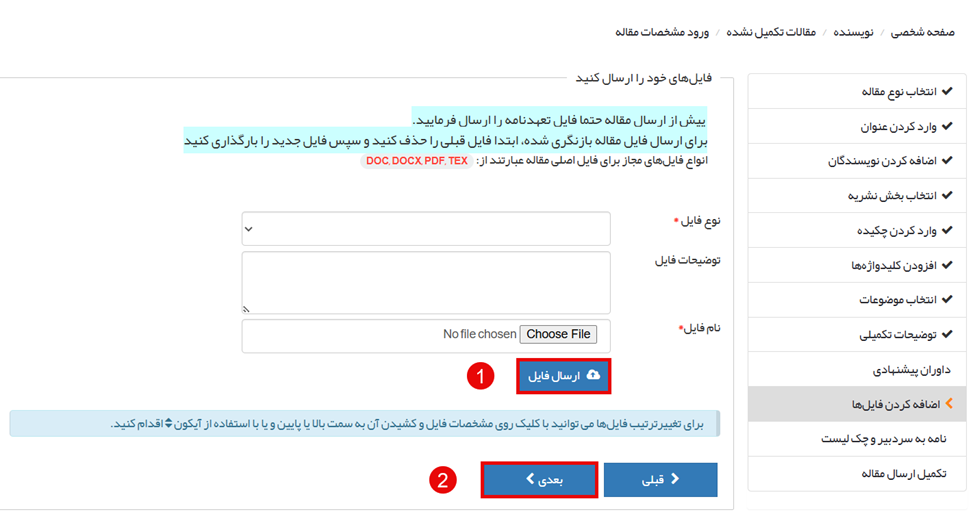Return to the previous step with قبلی
The image size is (975, 523).
click(660, 480)
